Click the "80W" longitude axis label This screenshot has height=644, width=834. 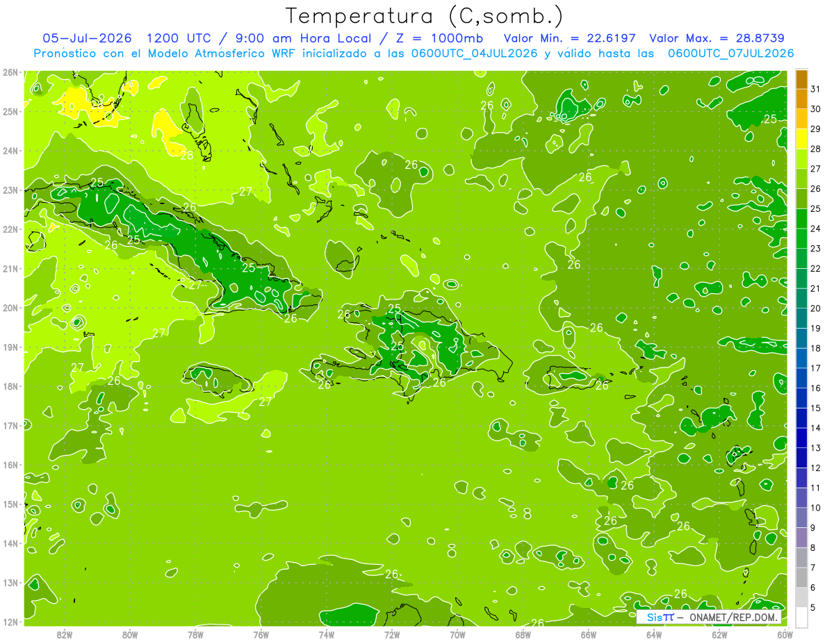pyautogui.click(x=130, y=634)
